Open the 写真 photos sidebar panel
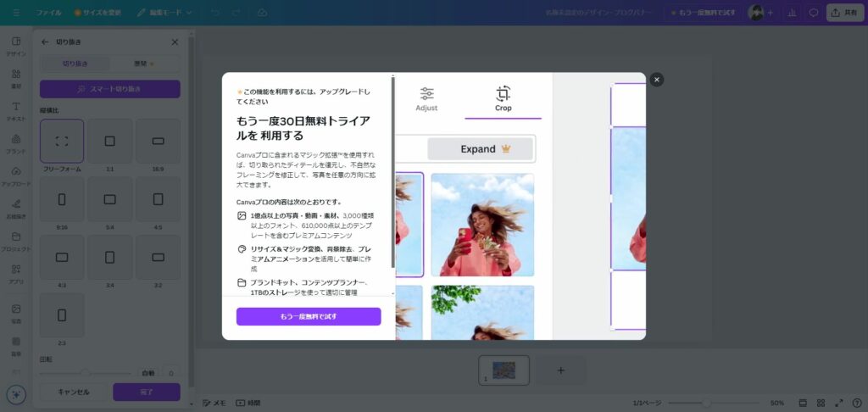Screen dimensions: 868x412 16,314
